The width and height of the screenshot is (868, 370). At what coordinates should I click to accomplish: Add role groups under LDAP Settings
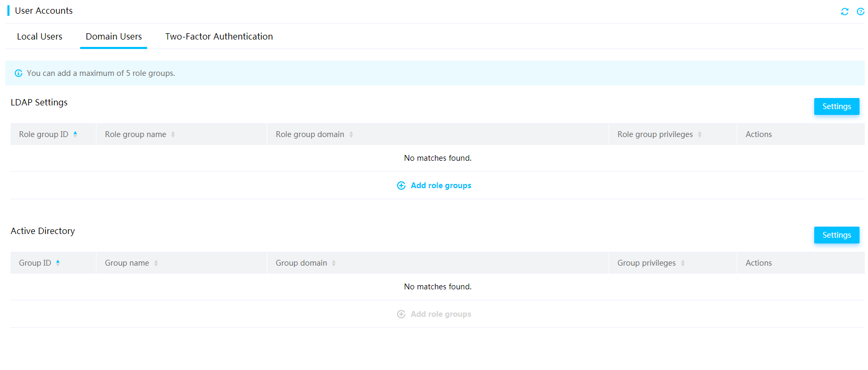click(441, 186)
